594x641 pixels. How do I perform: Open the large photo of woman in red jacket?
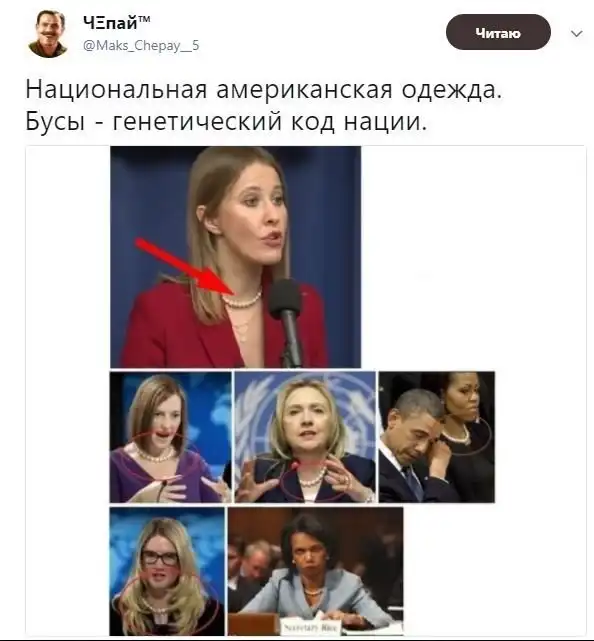235,257
